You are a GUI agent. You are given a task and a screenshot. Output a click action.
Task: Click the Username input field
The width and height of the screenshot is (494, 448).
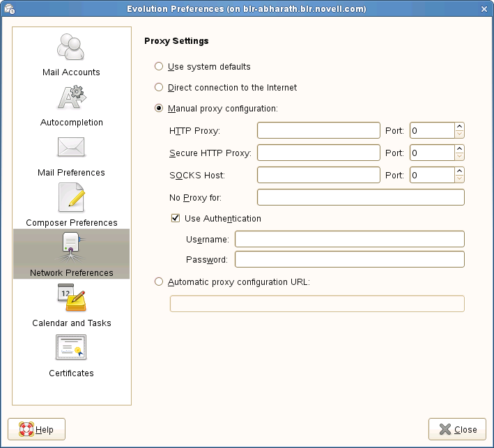point(350,239)
